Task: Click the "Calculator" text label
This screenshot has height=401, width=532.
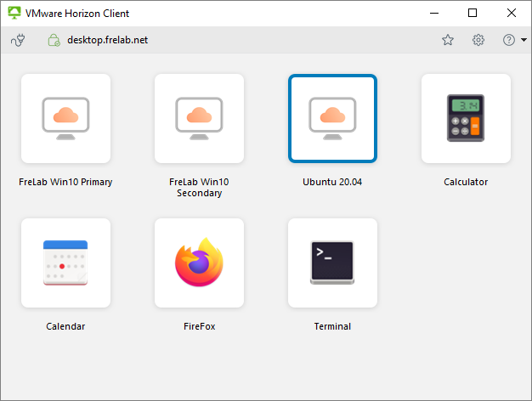Action: (x=466, y=182)
